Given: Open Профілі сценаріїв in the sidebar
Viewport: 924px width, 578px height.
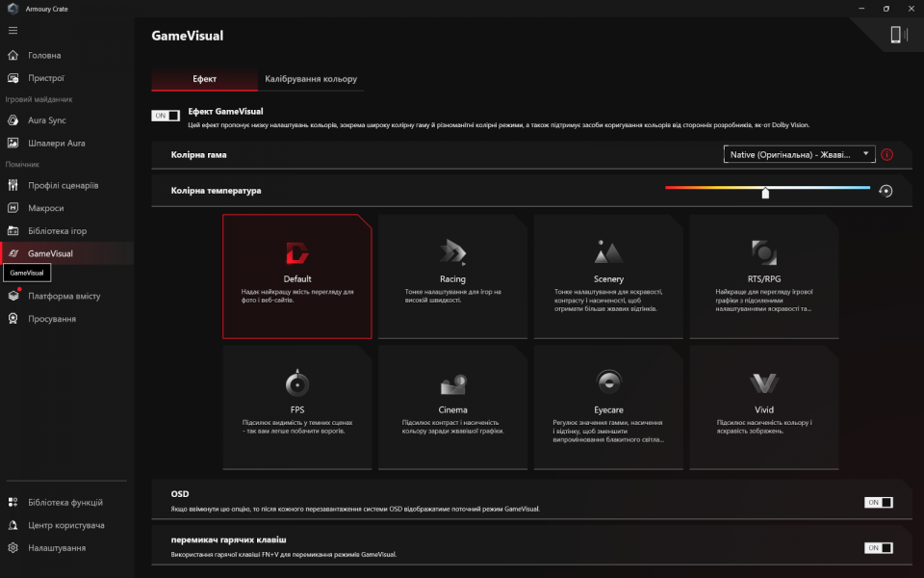Looking at the screenshot, I should [x=66, y=185].
